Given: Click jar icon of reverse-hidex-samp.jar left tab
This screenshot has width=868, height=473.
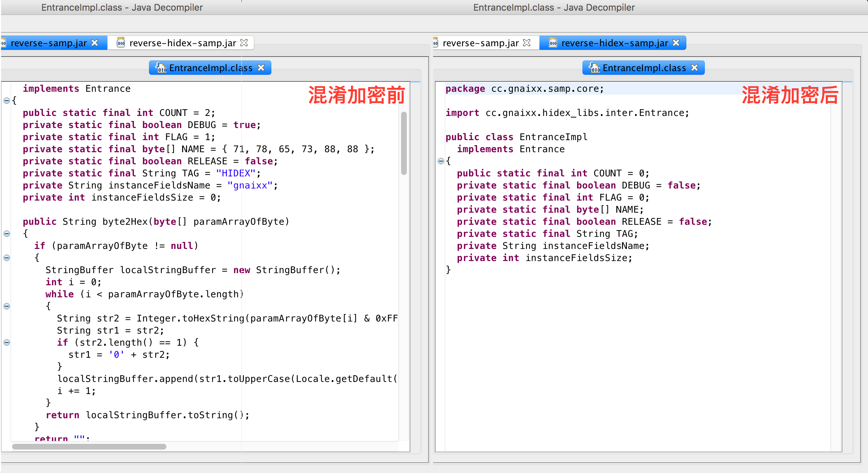Looking at the screenshot, I should 121,43.
